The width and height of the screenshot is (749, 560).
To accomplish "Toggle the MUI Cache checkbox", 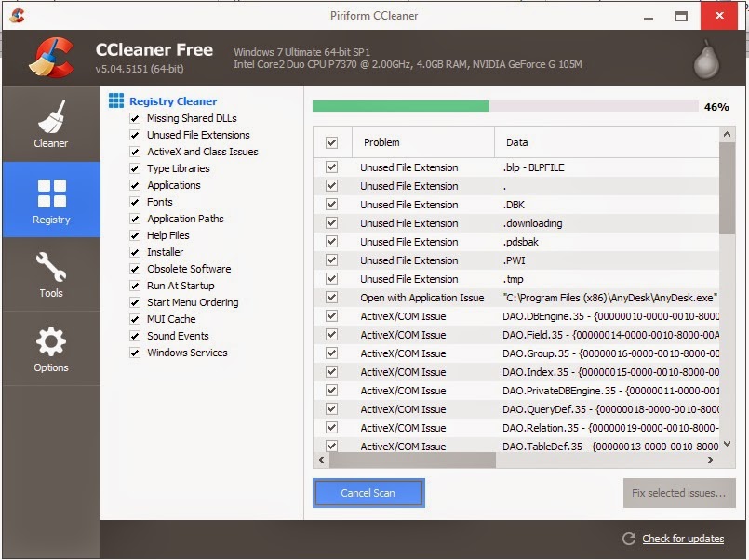I will [135, 319].
